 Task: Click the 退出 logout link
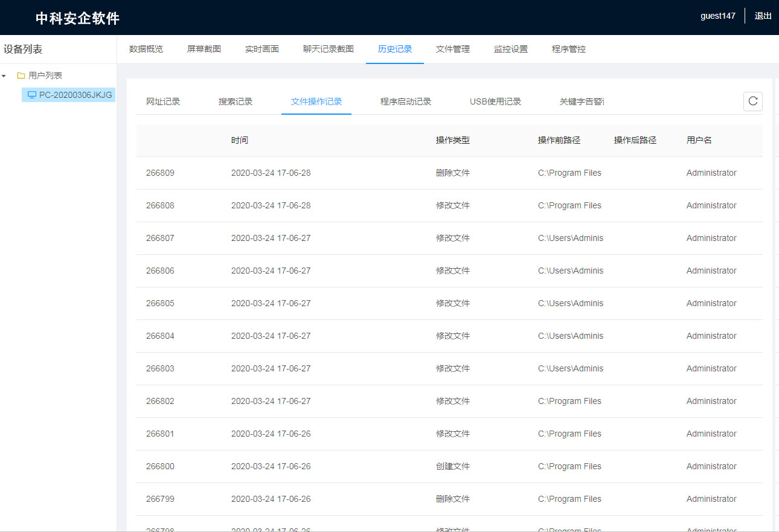click(x=763, y=16)
